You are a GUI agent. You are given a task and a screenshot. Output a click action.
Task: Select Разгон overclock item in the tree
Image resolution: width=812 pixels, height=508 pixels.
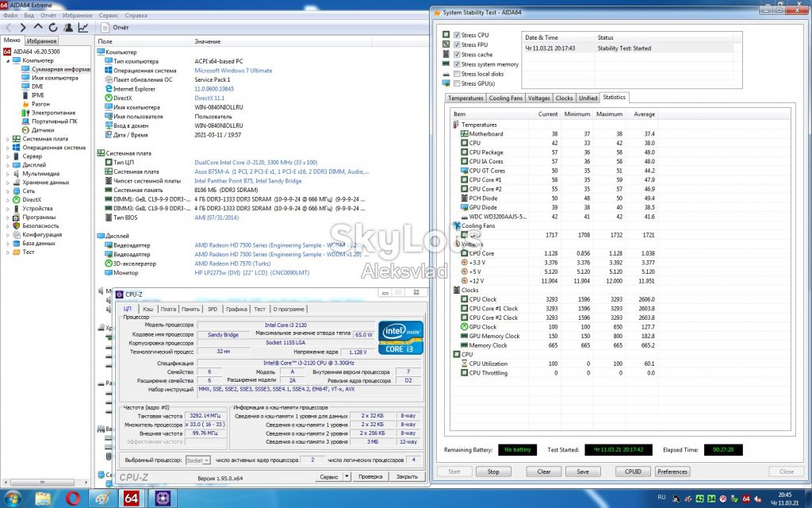(40, 104)
